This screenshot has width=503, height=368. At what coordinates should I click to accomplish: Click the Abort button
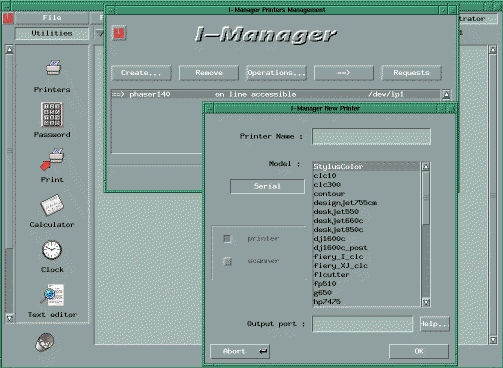click(240, 351)
